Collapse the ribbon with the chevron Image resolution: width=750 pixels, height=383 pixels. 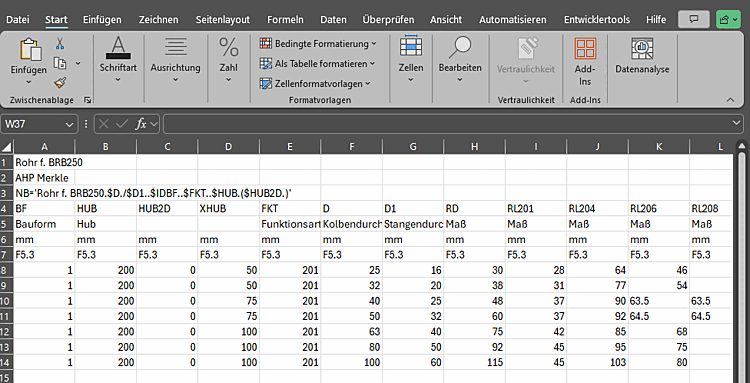tap(730, 99)
